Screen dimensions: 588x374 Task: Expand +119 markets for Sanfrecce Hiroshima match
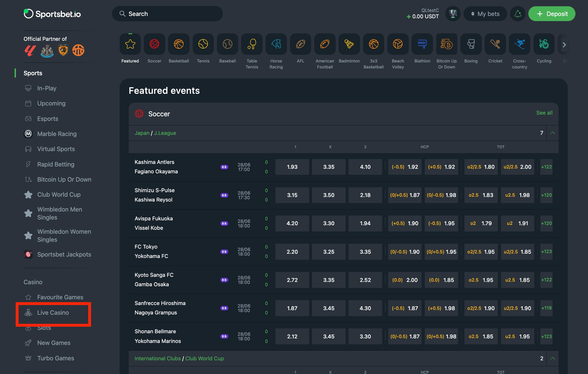[546, 308]
